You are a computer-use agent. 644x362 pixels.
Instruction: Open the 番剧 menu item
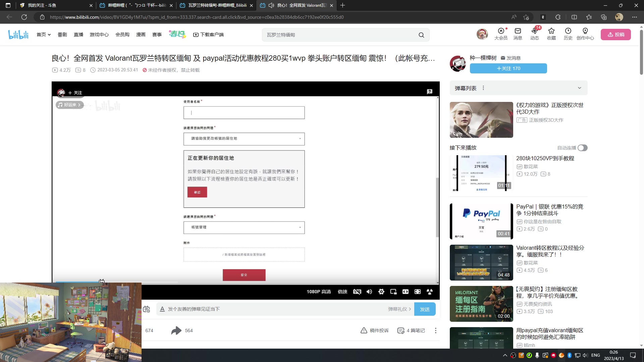click(x=62, y=35)
